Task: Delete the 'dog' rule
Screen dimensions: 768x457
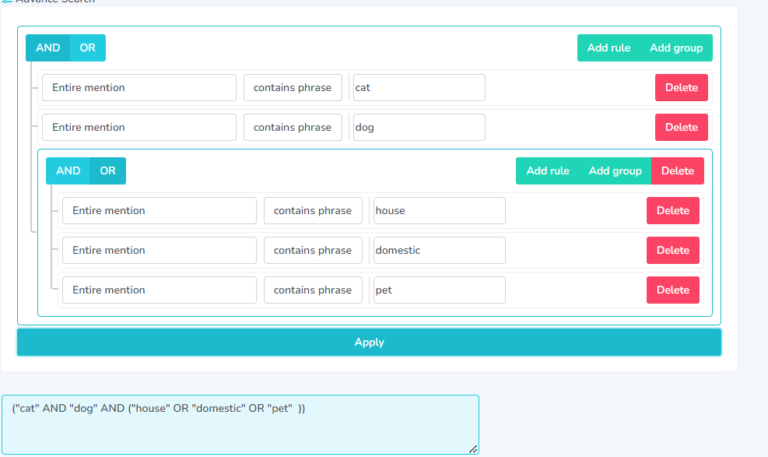Action: pyautogui.click(x=681, y=127)
